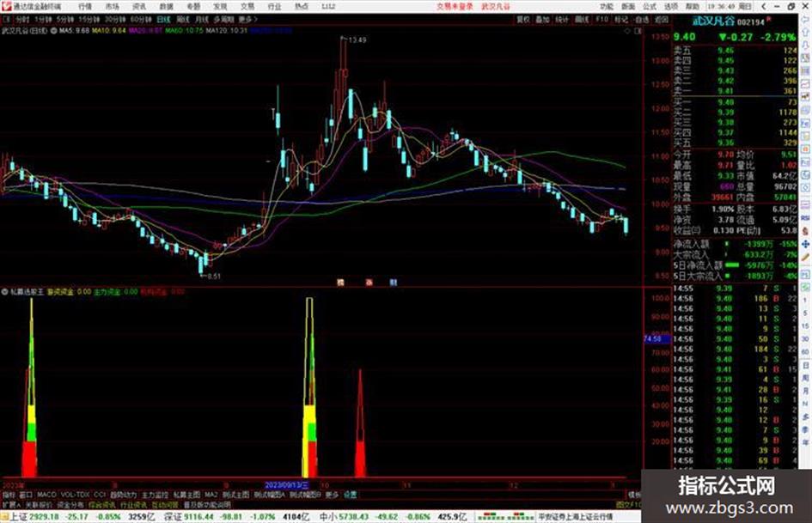Click the 统计 (statistics) button

point(562,19)
